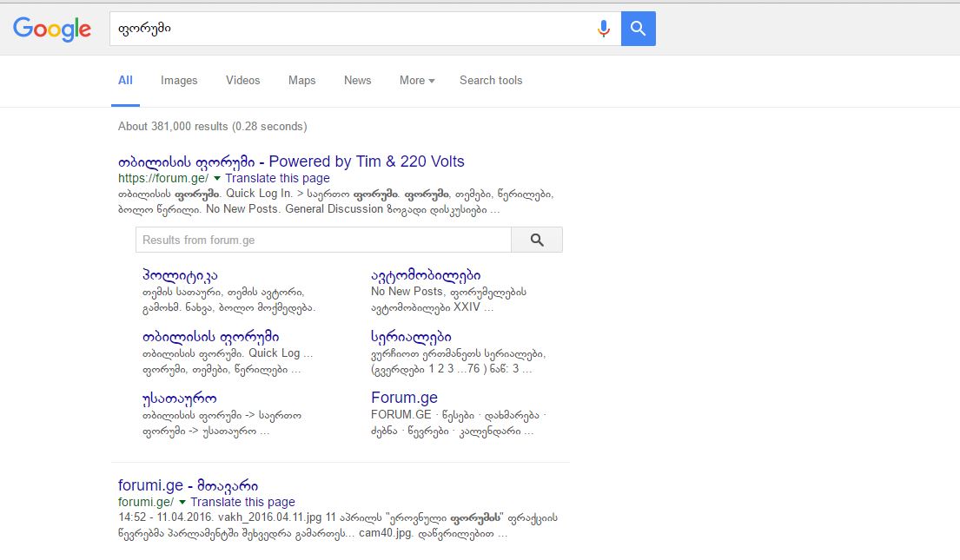Switch to News tab
The width and height of the screenshot is (960, 560).
tap(358, 80)
